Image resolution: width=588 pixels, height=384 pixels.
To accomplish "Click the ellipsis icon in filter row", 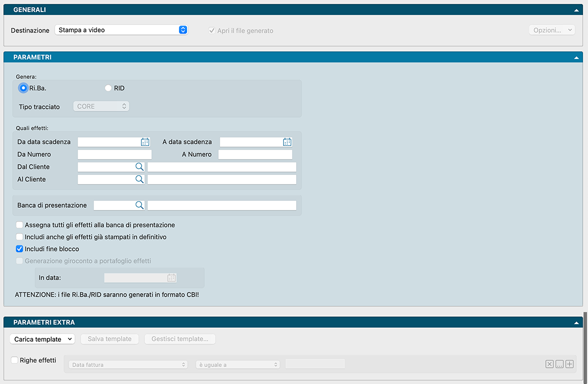I will [x=560, y=365].
